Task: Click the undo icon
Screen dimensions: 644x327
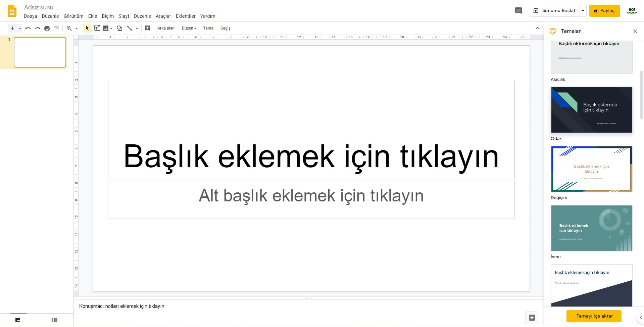Action: tap(28, 28)
